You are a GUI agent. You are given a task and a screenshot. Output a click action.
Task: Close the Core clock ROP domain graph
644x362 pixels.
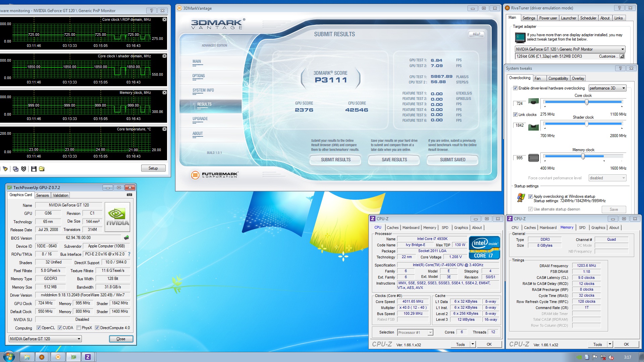point(164,19)
